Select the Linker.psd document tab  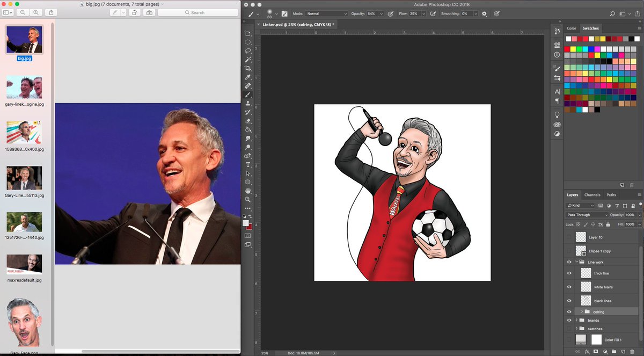(298, 24)
